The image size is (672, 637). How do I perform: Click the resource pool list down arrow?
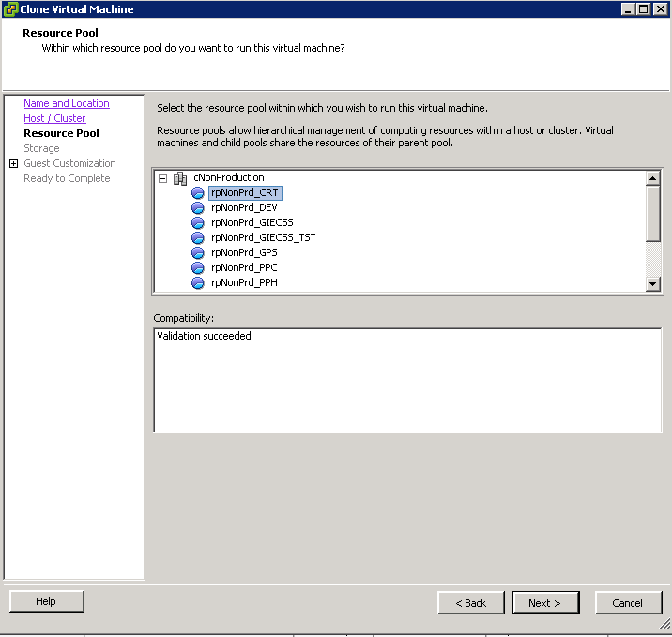tap(652, 283)
